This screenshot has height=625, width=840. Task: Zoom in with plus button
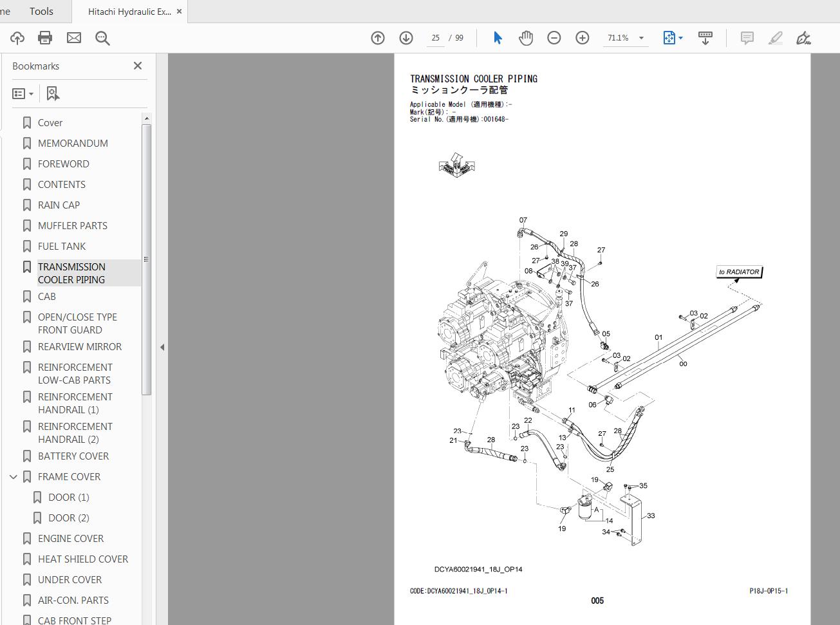point(583,38)
